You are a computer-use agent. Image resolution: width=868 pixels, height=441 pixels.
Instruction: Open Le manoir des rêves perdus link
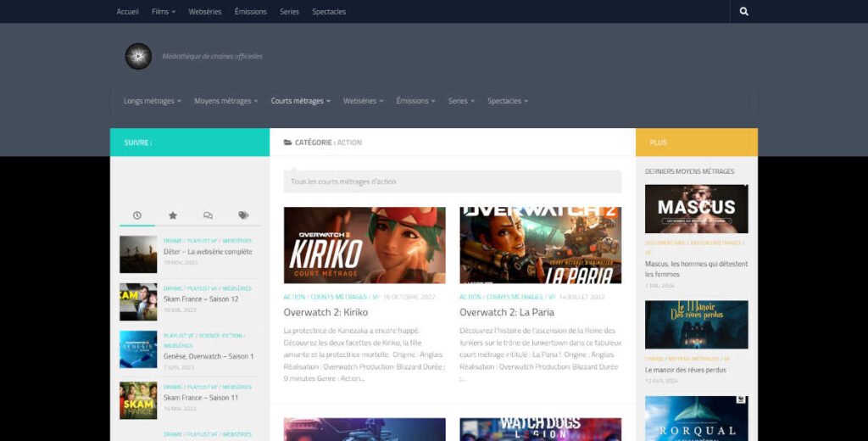coord(686,370)
